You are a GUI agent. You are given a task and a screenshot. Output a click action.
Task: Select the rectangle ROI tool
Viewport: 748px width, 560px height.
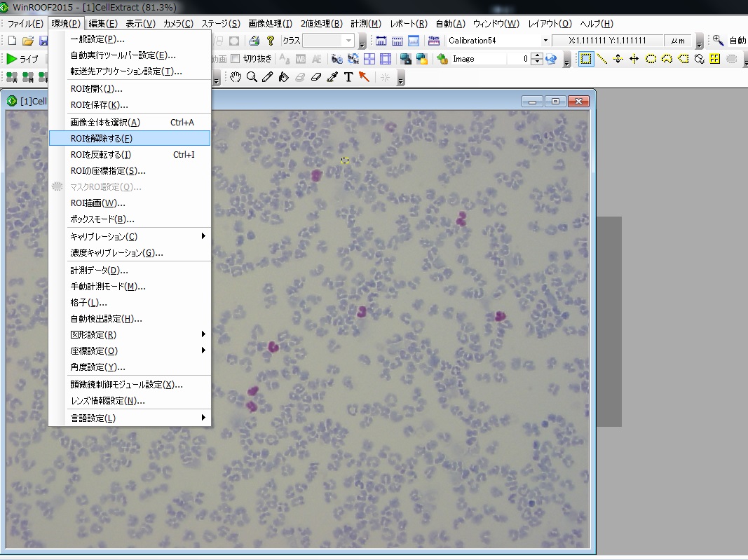(585, 59)
